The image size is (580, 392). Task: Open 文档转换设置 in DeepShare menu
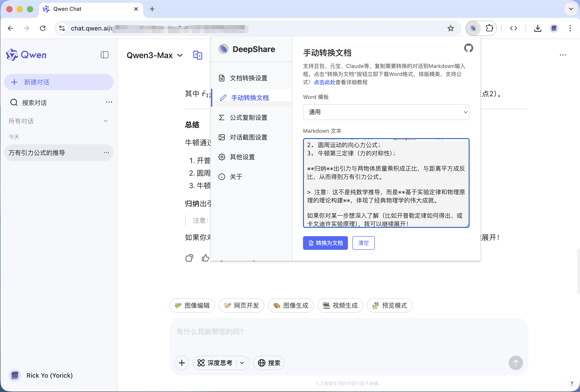pos(248,78)
